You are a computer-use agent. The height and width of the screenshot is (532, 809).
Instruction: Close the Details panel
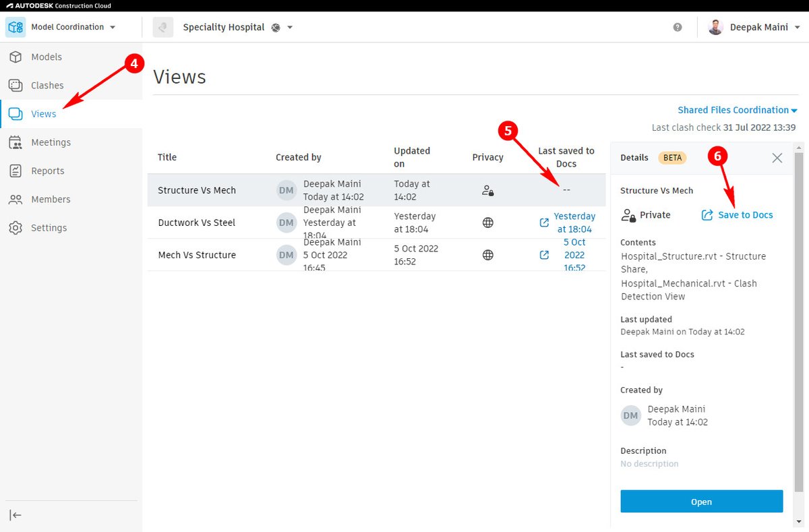(777, 158)
